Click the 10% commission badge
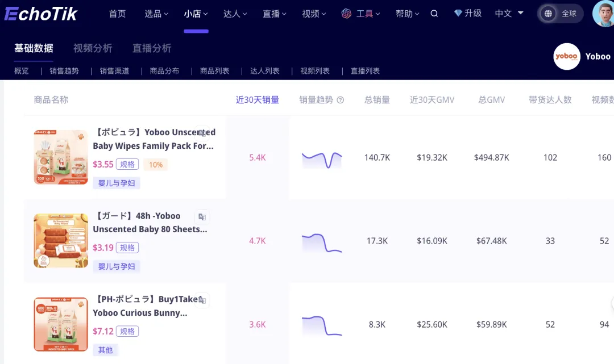This screenshot has width=614, height=364. [x=155, y=165]
